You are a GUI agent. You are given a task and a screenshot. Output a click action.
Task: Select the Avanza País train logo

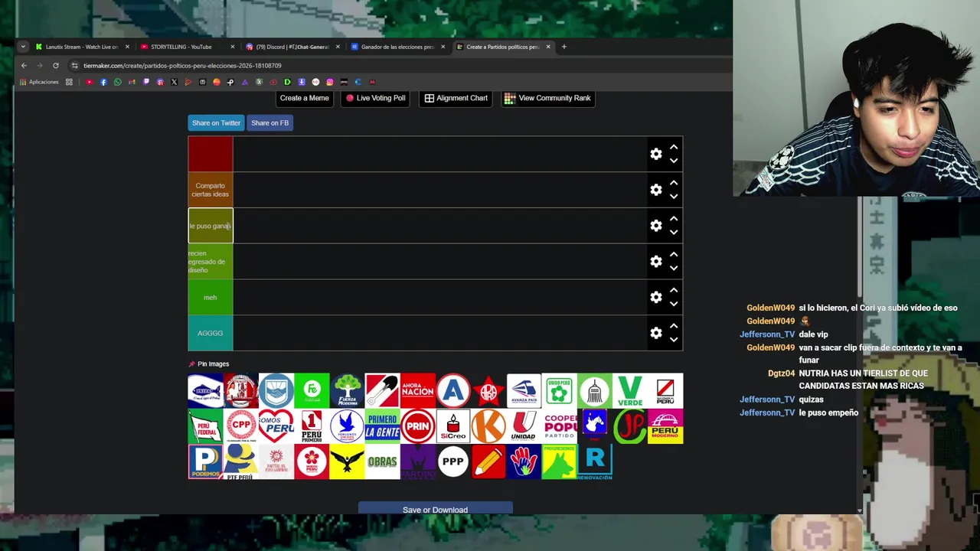coord(524,391)
